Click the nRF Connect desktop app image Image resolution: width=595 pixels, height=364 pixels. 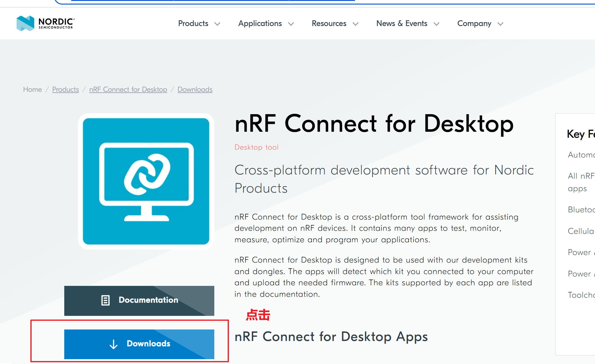(146, 181)
